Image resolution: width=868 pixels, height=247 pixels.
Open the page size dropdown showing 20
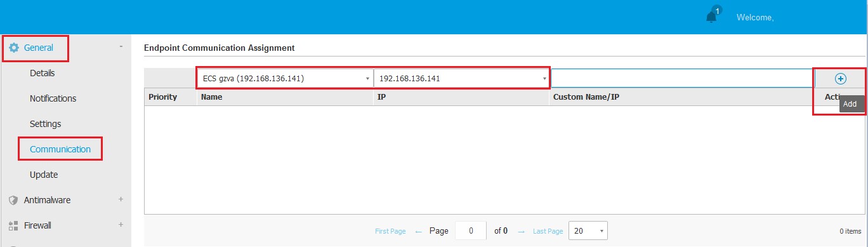[588, 231]
